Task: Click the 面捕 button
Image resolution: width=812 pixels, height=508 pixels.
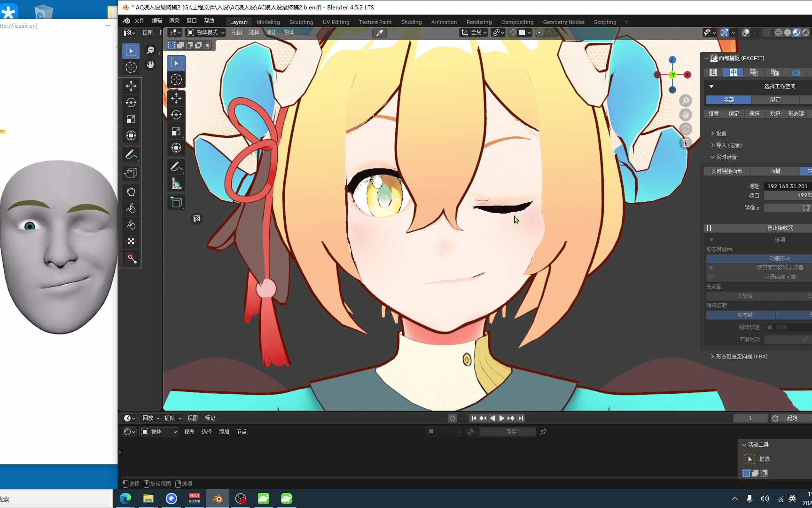Action: [x=775, y=171]
